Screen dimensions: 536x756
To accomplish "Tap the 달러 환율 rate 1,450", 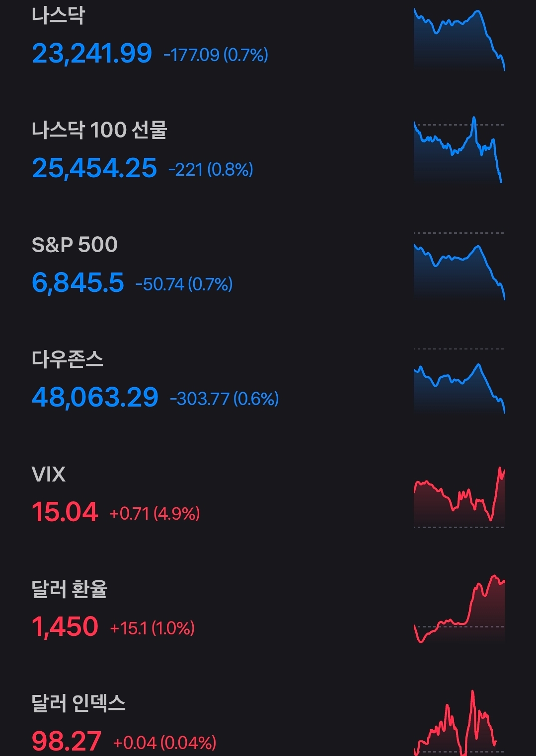I will (x=65, y=627).
